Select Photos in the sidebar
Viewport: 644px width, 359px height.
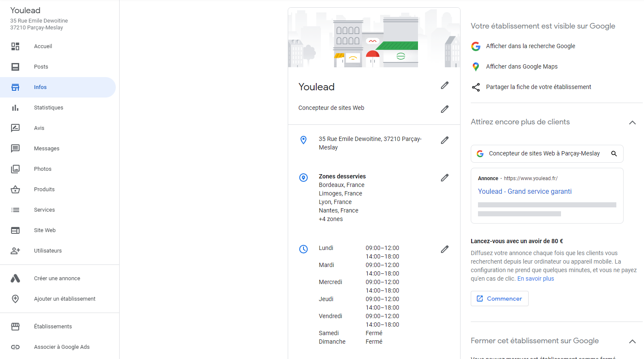point(58,169)
